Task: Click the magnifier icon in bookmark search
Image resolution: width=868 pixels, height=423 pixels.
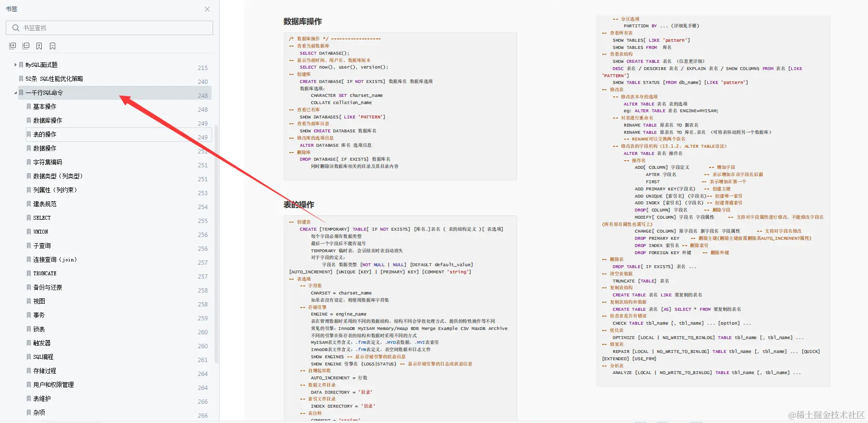Action: coord(16,28)
